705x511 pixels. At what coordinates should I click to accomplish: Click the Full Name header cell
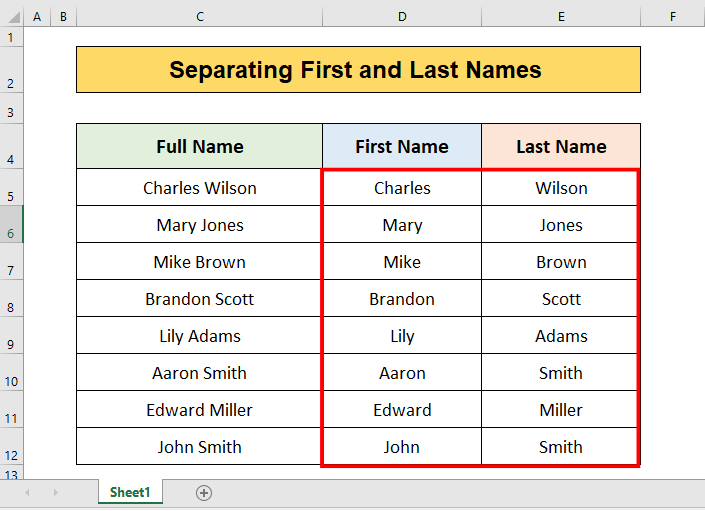200,147
